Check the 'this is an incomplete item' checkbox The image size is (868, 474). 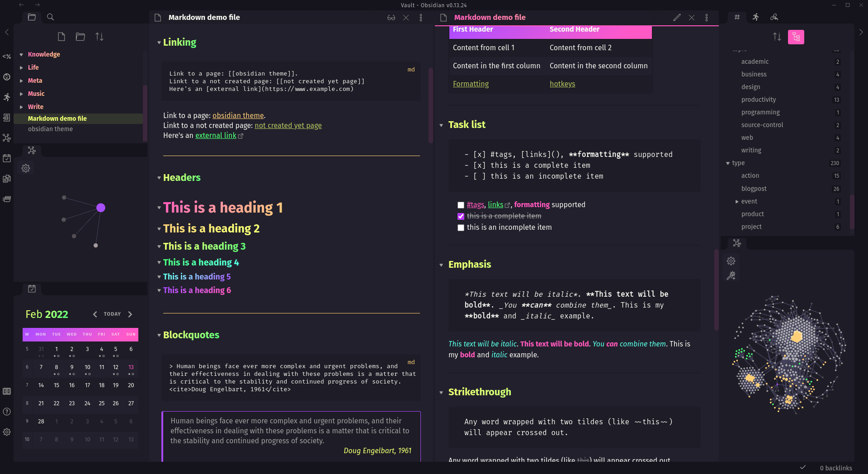(461, 228)
